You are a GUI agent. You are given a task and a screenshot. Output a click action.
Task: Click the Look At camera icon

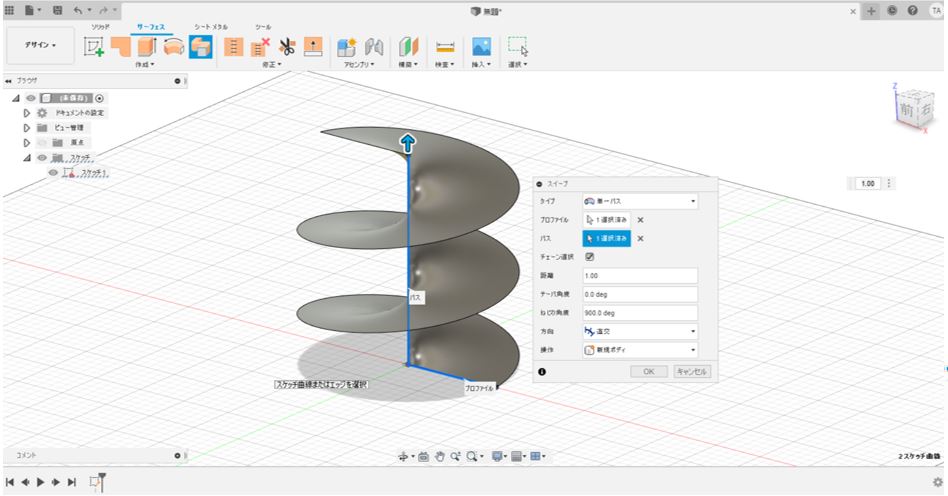pyautogui.click(x=423, y=457)
